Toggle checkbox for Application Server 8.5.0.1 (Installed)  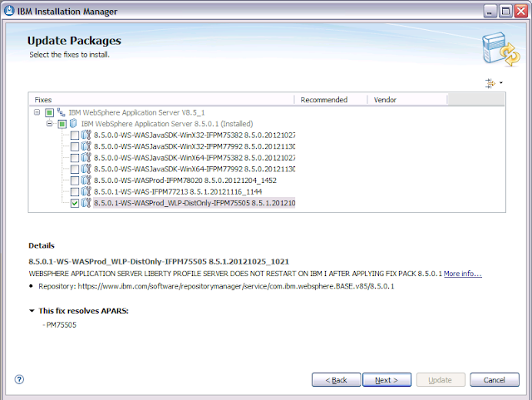[62, 124]
